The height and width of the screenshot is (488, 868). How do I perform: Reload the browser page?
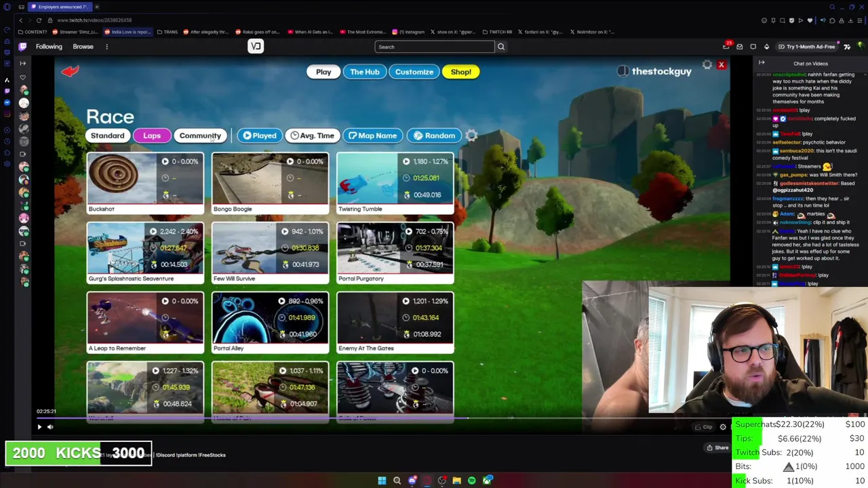39,20
